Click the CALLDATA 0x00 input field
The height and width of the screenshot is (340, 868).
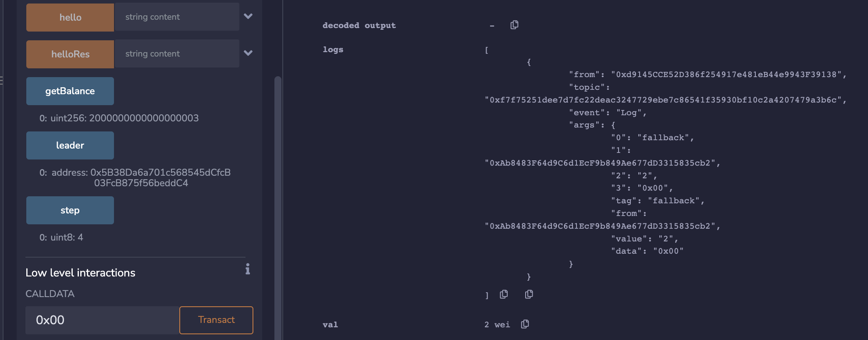(102, 320)
